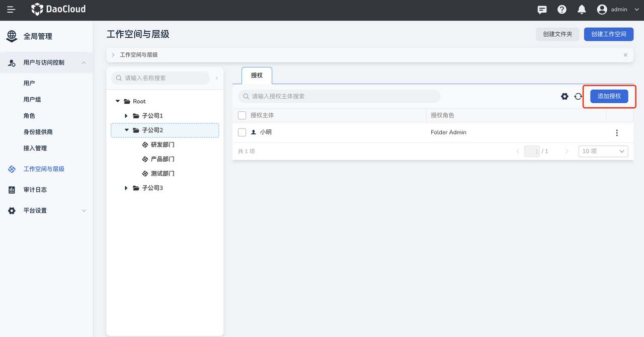Viewport: 644px width, 337px height.
Task: Collapse the 子公司2 folder arrow
Action: [x=126, y=130]
